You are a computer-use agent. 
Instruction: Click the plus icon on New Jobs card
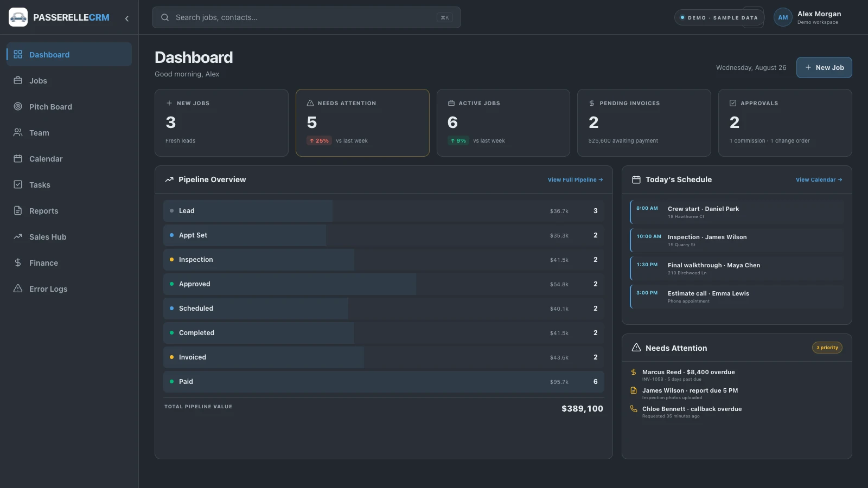169,103
